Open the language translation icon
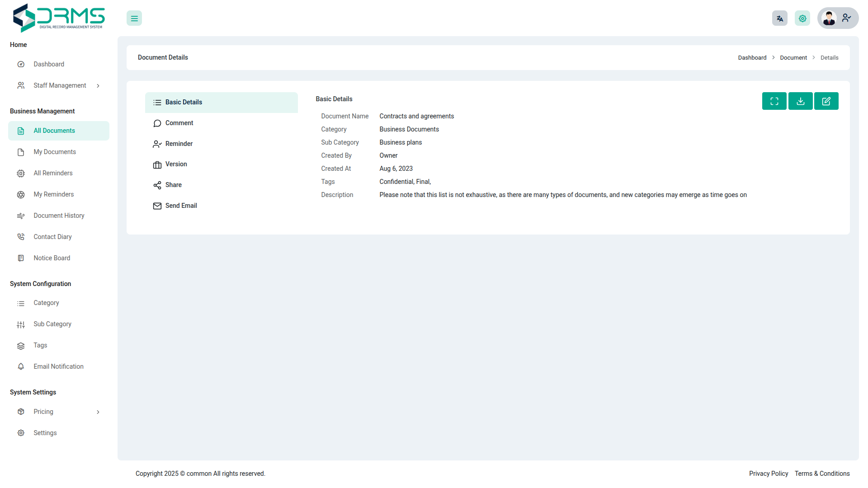The height and width of the screenshot is (488, 868). pos(779,19)
